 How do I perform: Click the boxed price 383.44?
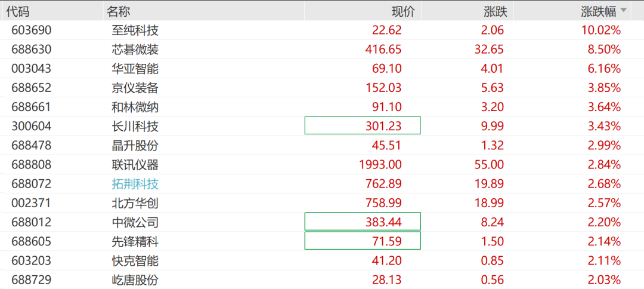[x=363, y=222]
